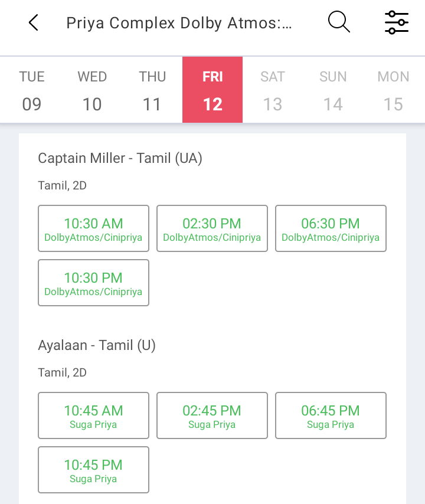Open the Captain Miller - Tamil (UA) title
This screenshot has width=425, height=504.
click(120, 158)
